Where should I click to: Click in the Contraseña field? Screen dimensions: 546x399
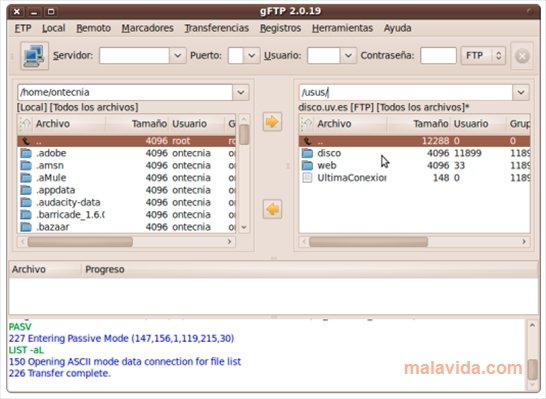coord(438,56)
